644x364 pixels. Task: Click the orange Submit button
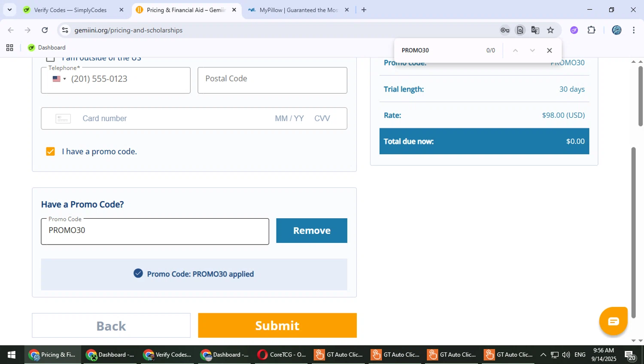[x=277, y=325]
